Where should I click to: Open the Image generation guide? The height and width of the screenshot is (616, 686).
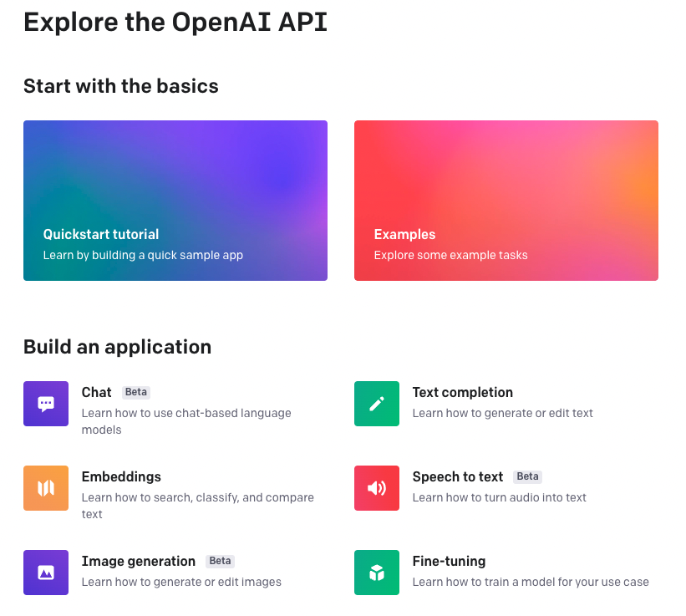click(138, 562)
